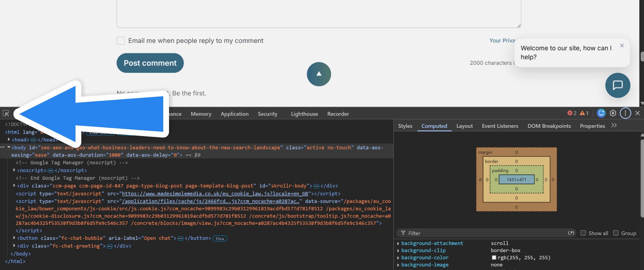
Task: Open the warnings count indicator
Action: point(584,113)
